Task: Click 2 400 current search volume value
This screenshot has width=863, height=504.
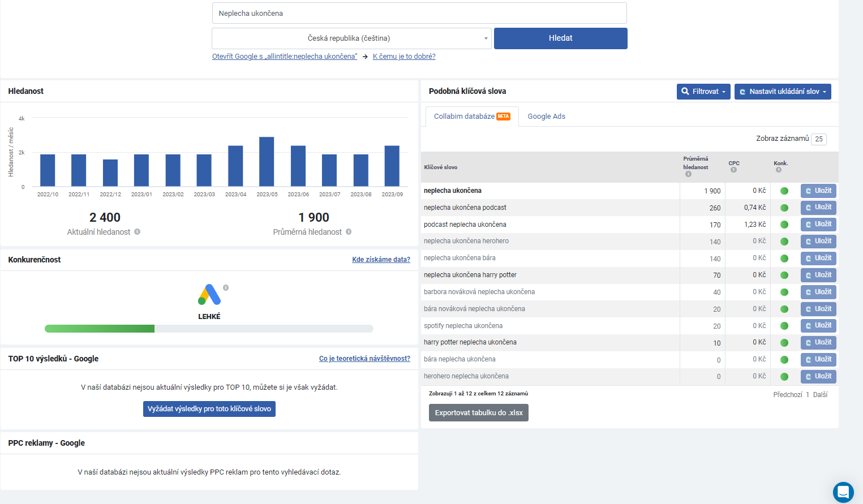Action: pos(105,218)
